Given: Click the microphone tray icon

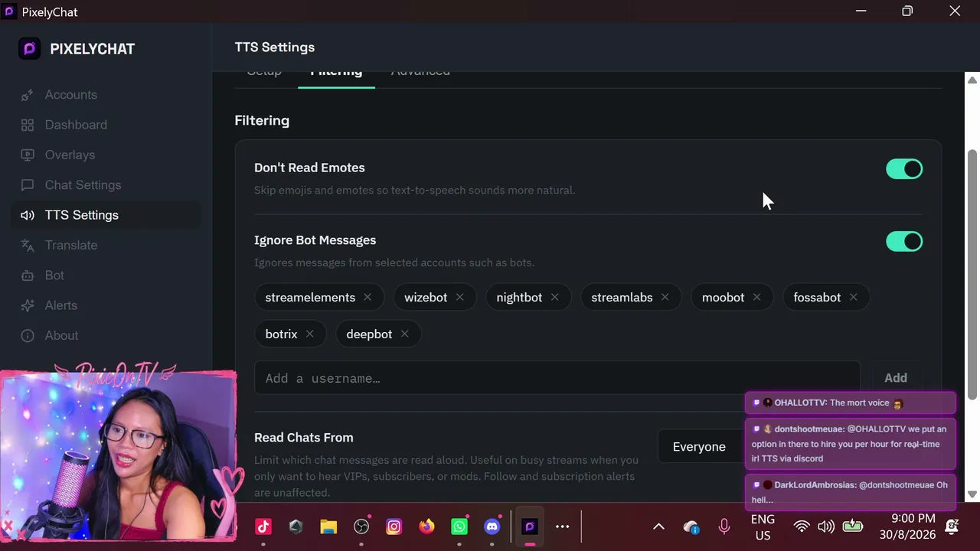Looking at the screenshot, I should 724,527.
